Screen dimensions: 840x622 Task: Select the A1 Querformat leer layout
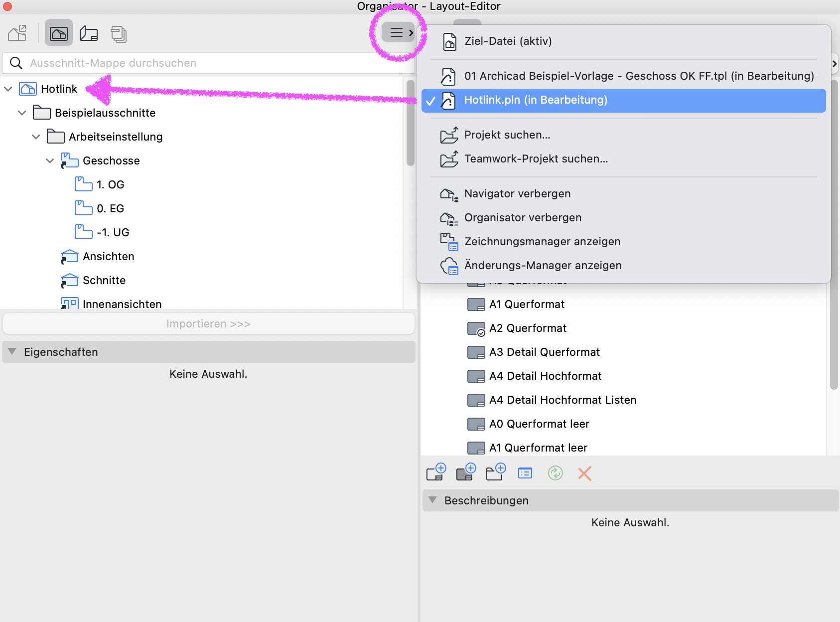point(528,448)
